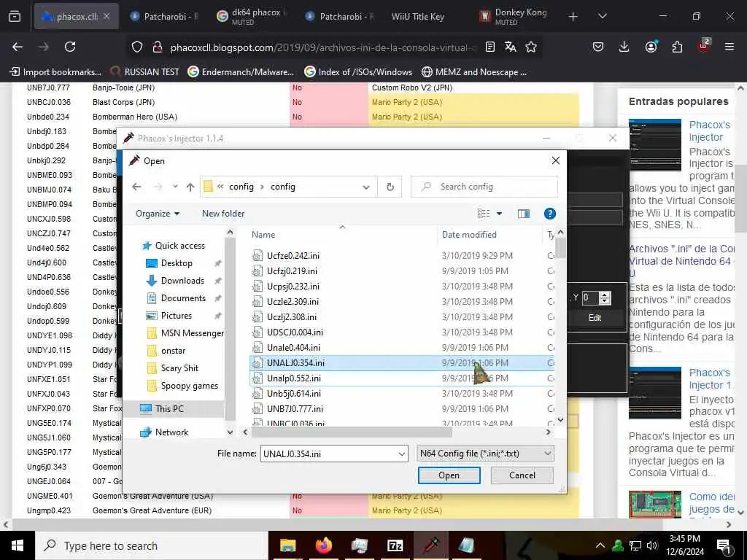
Task: Click the Search config field
Action: [484, 187]
